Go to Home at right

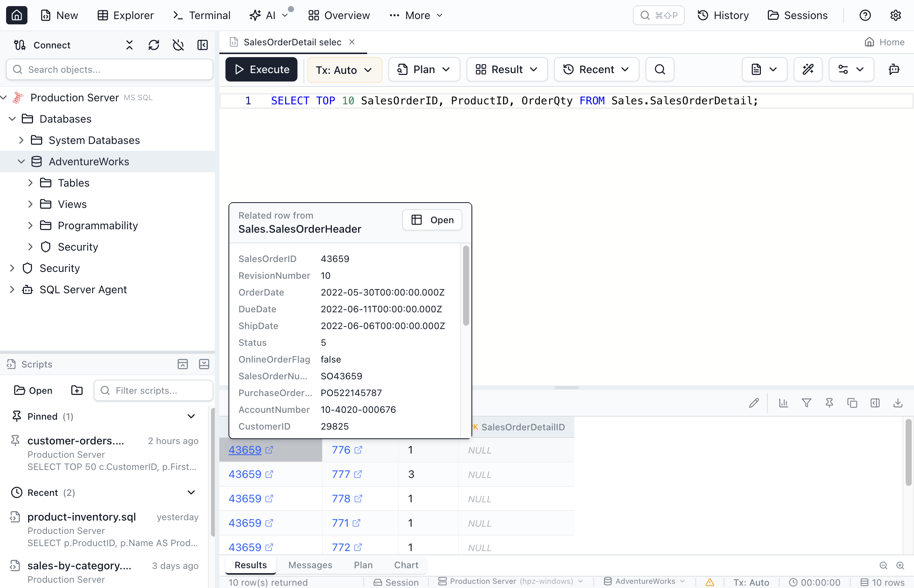(x=884, y=42)
